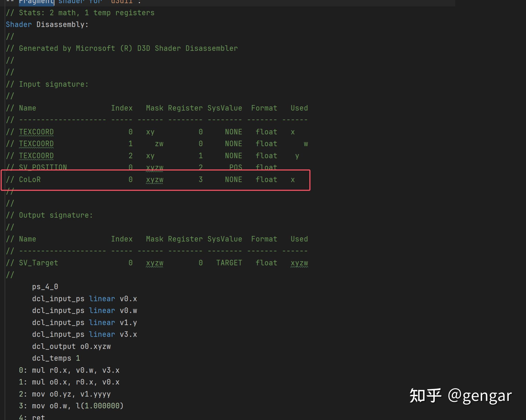
Task: Select the underlined TEXCOORD name at index 0
Action: [x=36, y=132]
